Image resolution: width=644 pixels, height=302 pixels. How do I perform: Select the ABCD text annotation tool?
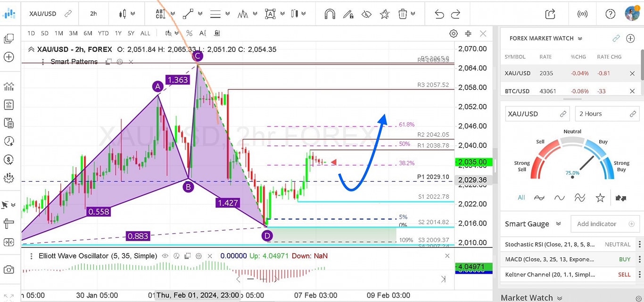tap(160, 14)
